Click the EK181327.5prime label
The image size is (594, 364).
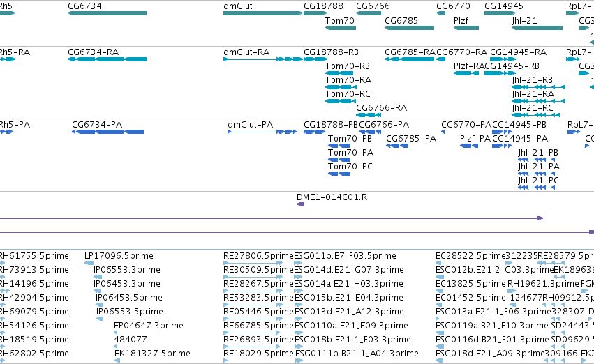(x=152, y=354)
